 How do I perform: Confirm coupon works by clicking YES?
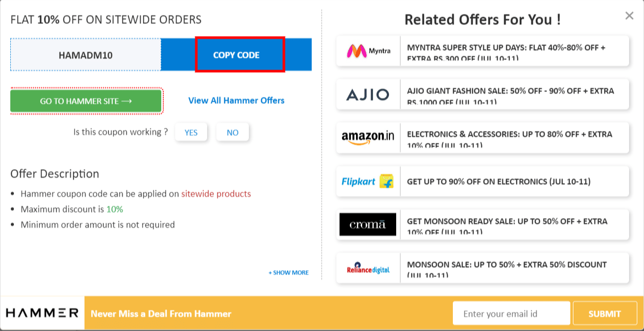pos(191,132)
